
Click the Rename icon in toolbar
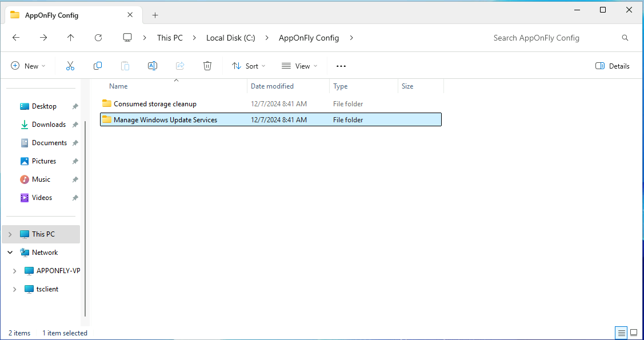point(153,66)
